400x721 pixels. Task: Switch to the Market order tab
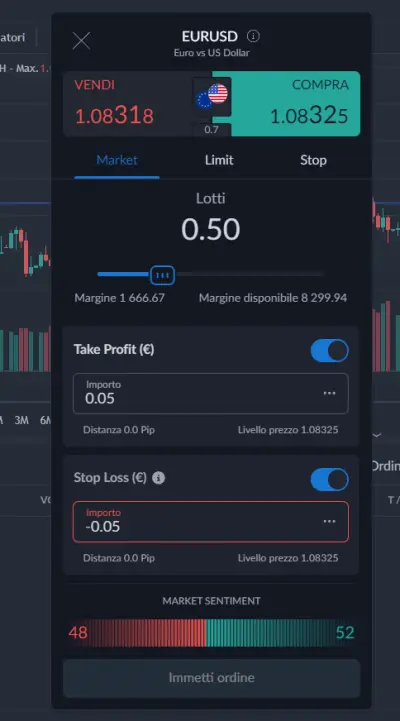[x=117, y=160]
